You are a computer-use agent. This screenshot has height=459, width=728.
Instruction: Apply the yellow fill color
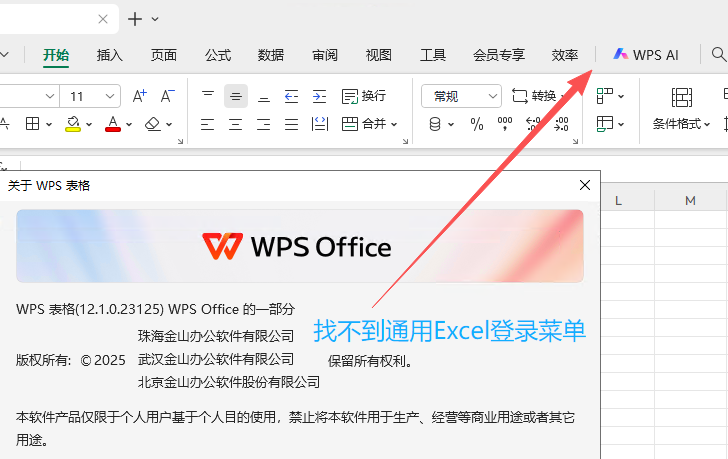point(72,124)
